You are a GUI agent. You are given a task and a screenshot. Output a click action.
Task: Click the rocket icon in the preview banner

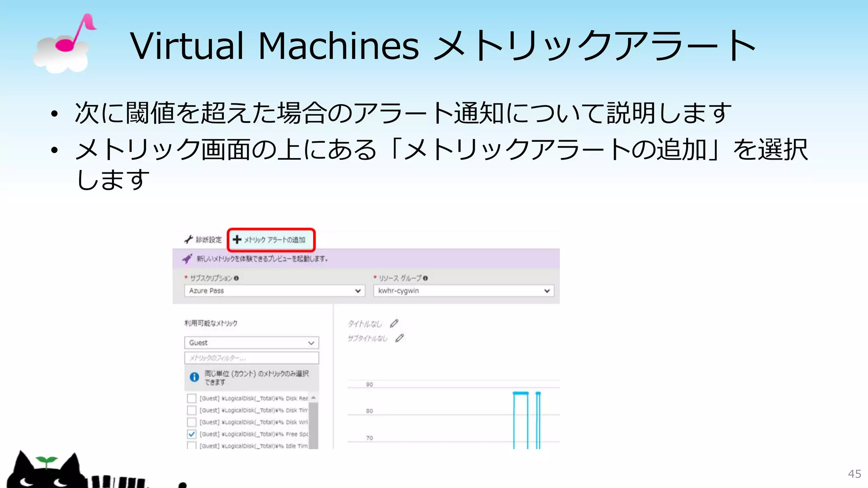coord(187,258)
